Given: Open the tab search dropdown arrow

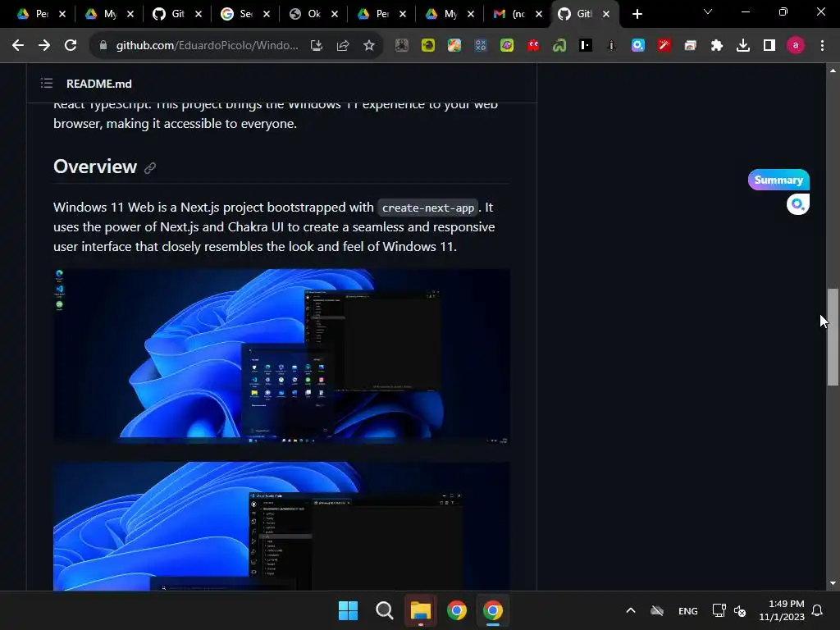Looking at the screenshot, I should 708,11.
